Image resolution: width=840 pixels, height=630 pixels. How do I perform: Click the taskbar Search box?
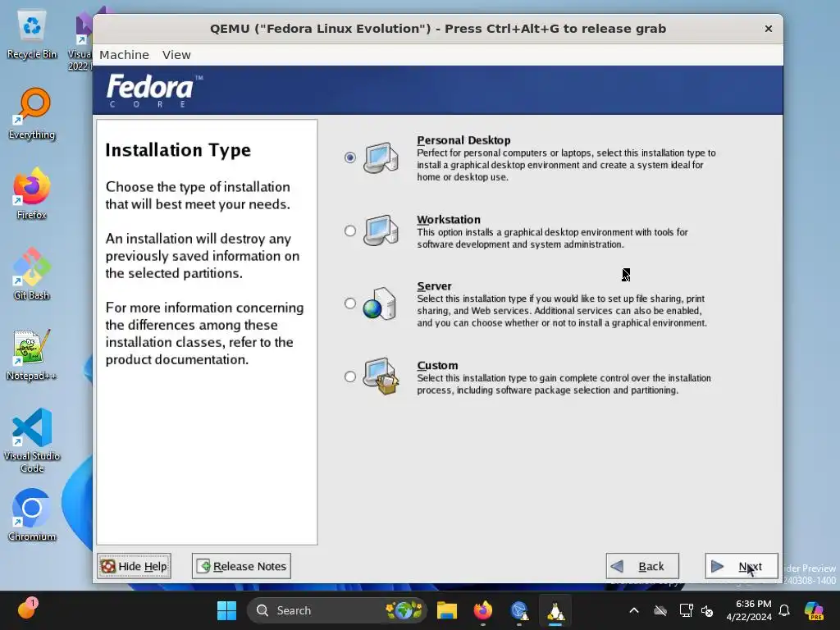(336, 610)
